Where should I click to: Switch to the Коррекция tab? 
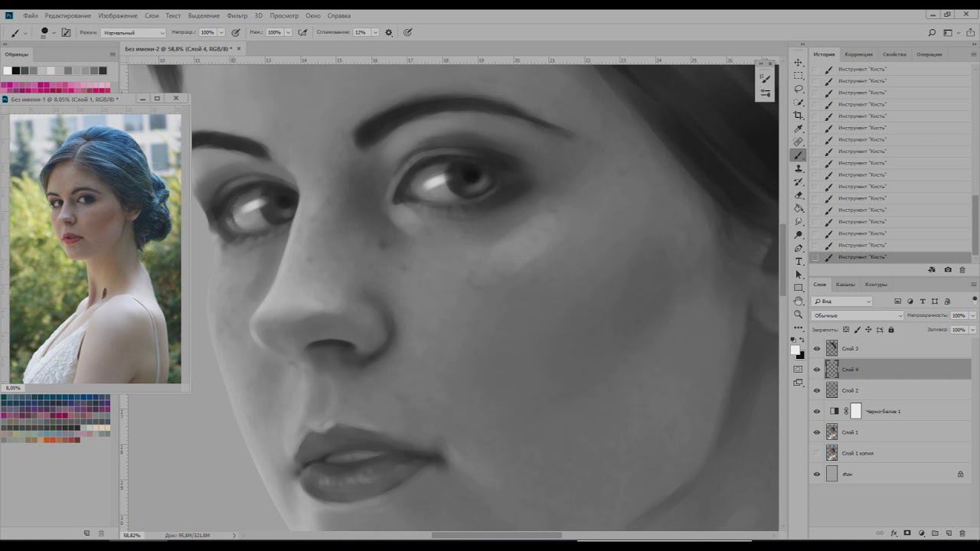coord(858,54)
